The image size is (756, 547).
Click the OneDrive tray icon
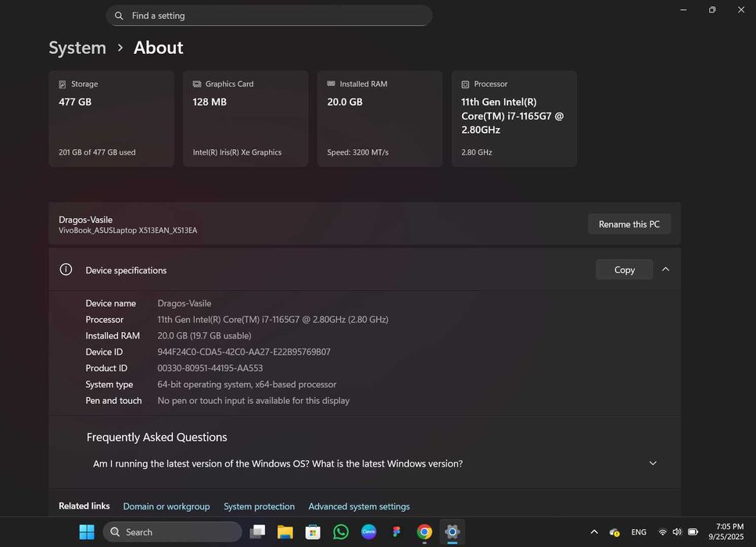point(614,532)
